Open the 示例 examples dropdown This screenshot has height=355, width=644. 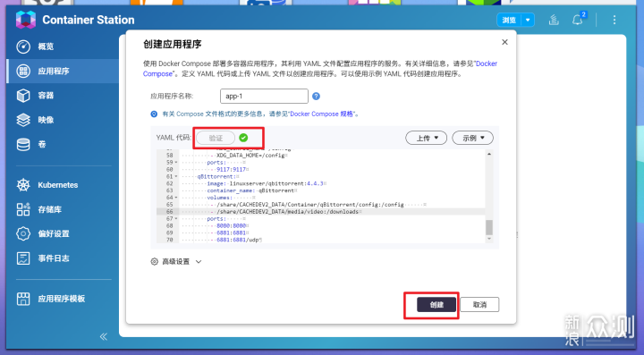point(473,138)
